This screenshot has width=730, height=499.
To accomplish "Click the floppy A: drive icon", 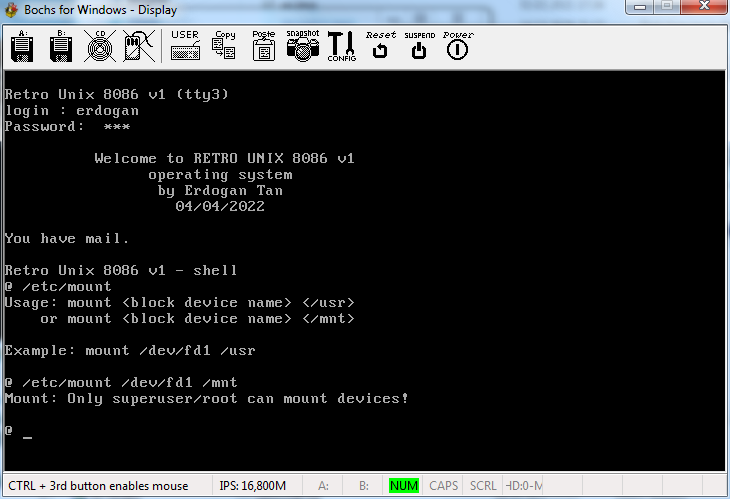I will click(x=22, y=47).
